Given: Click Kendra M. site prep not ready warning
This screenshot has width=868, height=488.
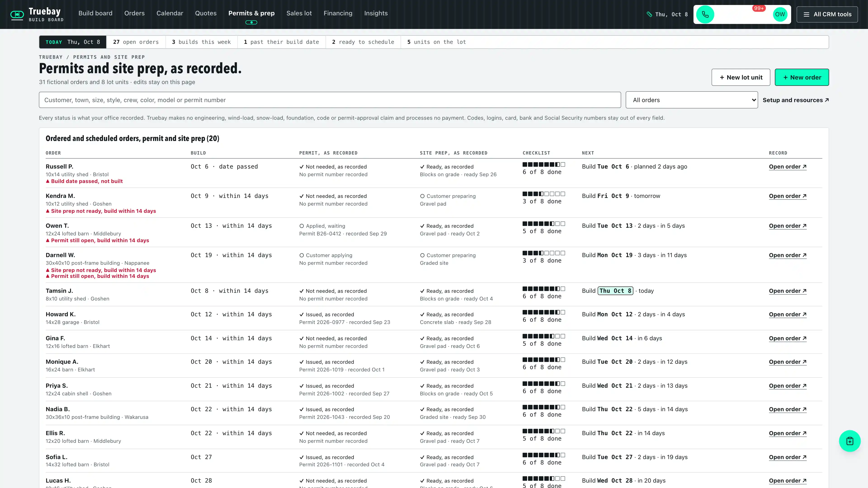Looking at the screenshot, I should (101, 211).
